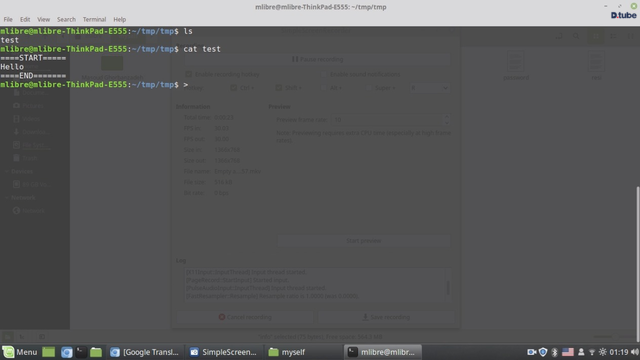Viewport: 640px width, 360px height.
Task: Open the Mint Menu button
Action: [x=20, y=352]
